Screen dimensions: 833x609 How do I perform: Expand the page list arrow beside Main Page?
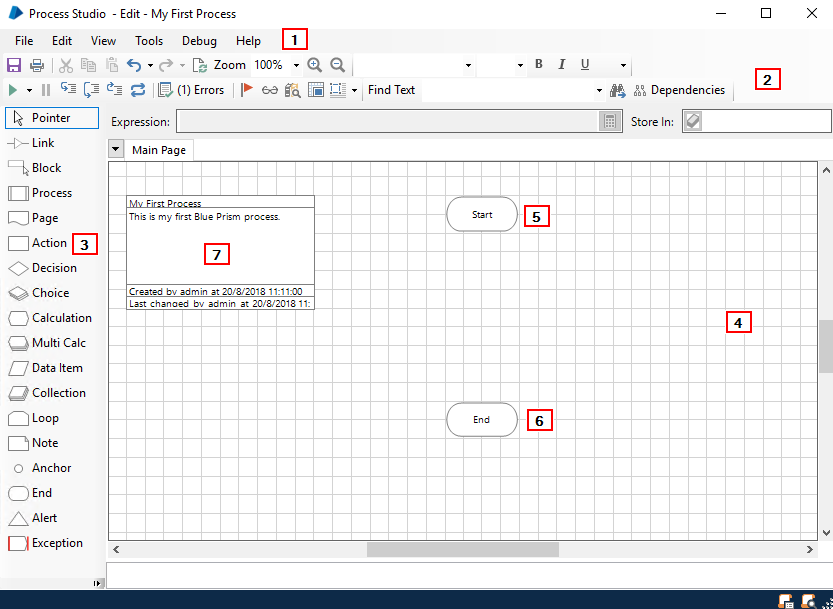pos(116,150)
